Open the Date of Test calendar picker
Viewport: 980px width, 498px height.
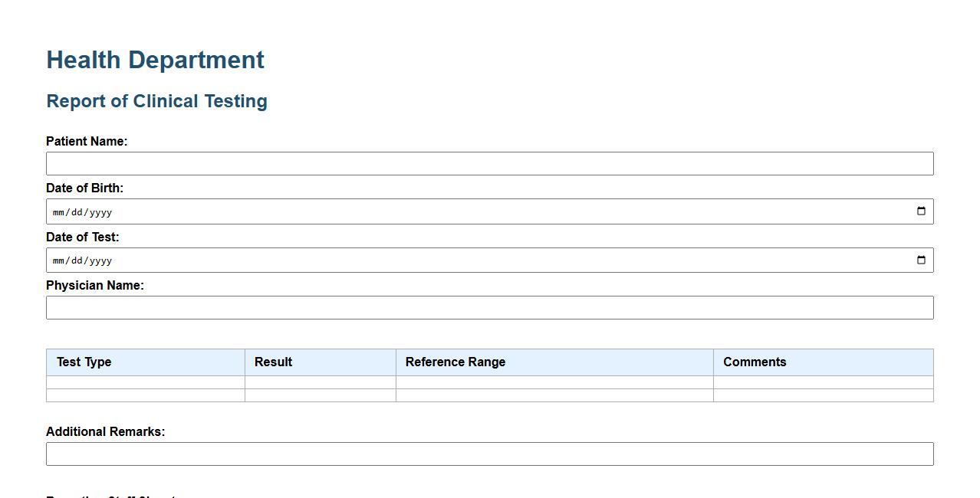pyautogui.click(x=921, y=260)
